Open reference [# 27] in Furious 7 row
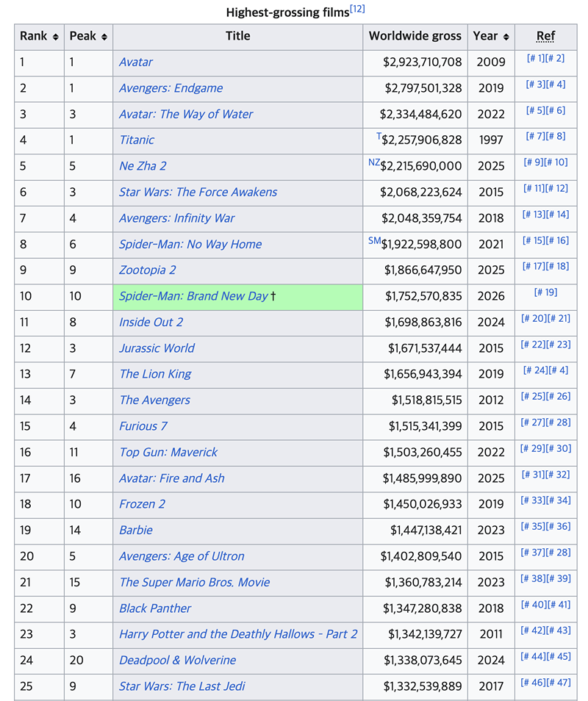This screenshot has width=588, height=701. pos(534,422)
